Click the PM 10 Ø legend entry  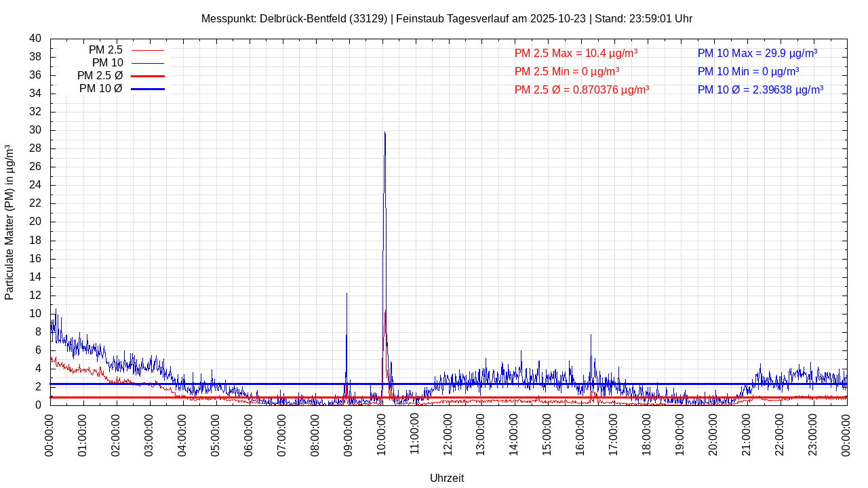coord(101,89)
